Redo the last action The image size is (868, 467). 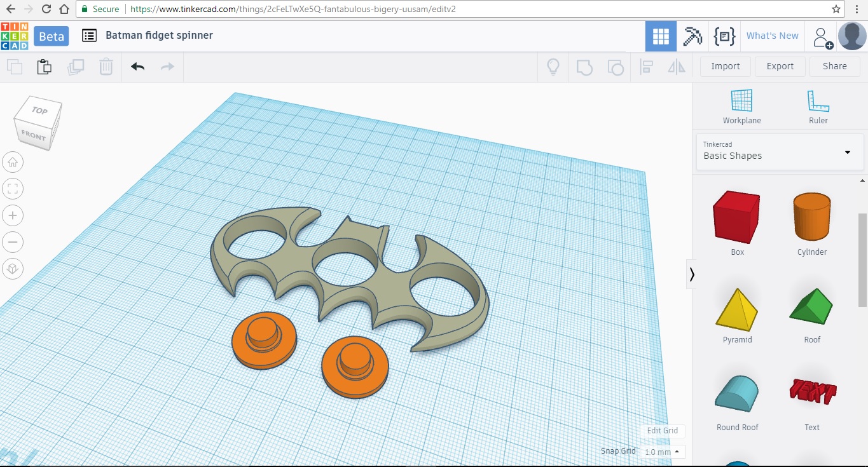point(167,67)
